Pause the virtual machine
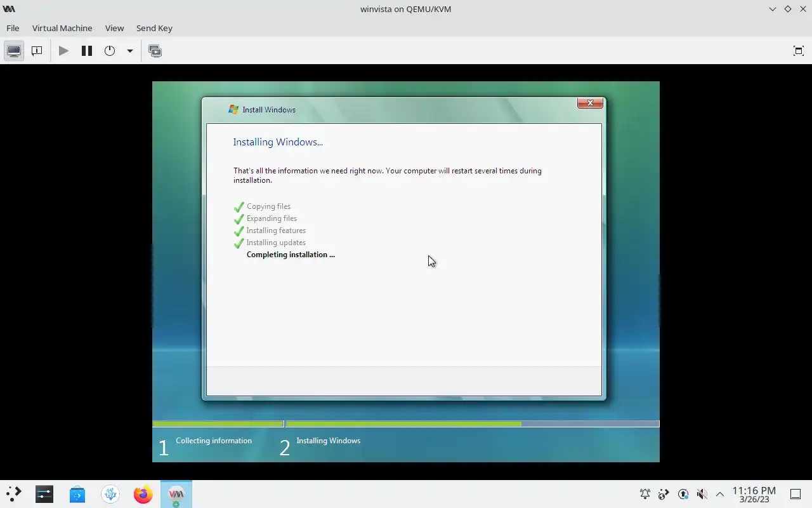The height and width of the screenshot is (508, 812). coord(87,51)
